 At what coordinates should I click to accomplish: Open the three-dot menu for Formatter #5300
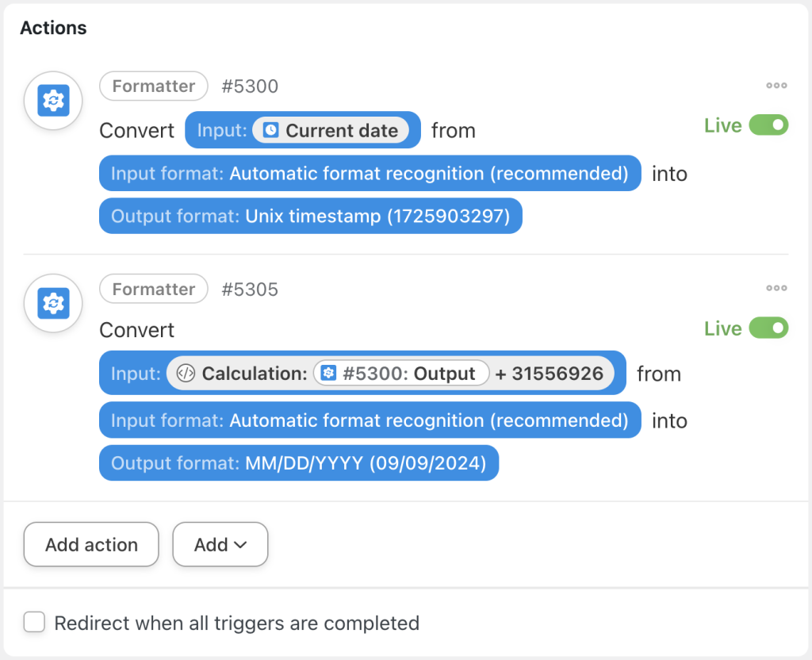click(x=776, y=86)
